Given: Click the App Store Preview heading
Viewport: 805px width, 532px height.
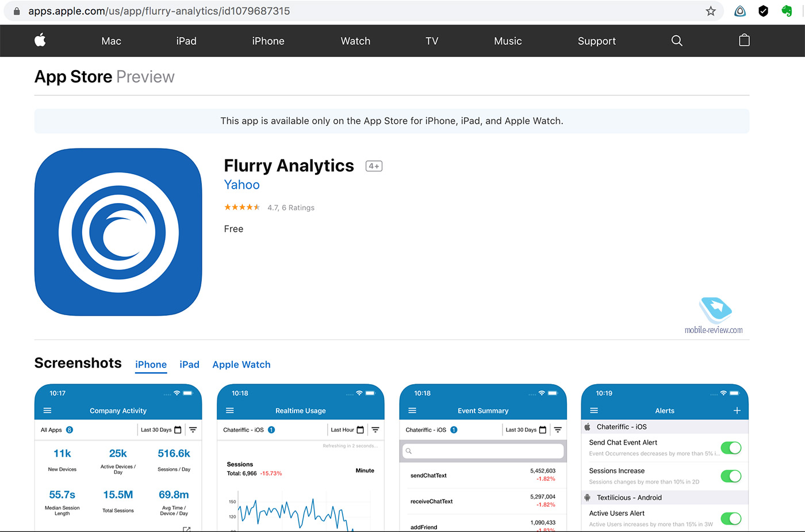Looking at the screenshot, I should coord(104,76).
